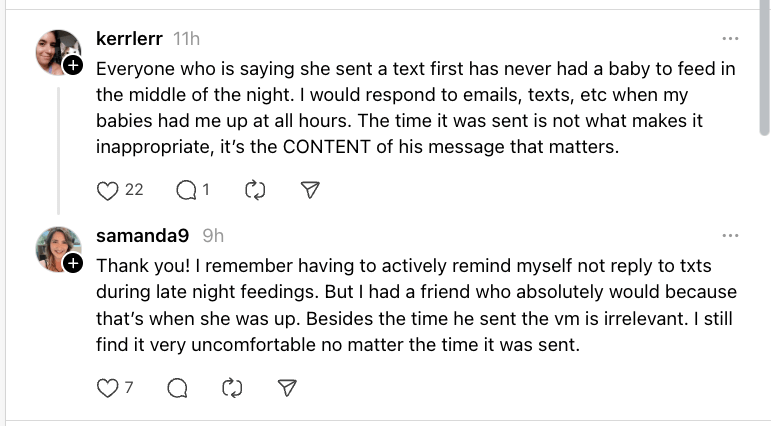
Task: Open samanda9's 9h timestamp link
Action: coord(213,236)
